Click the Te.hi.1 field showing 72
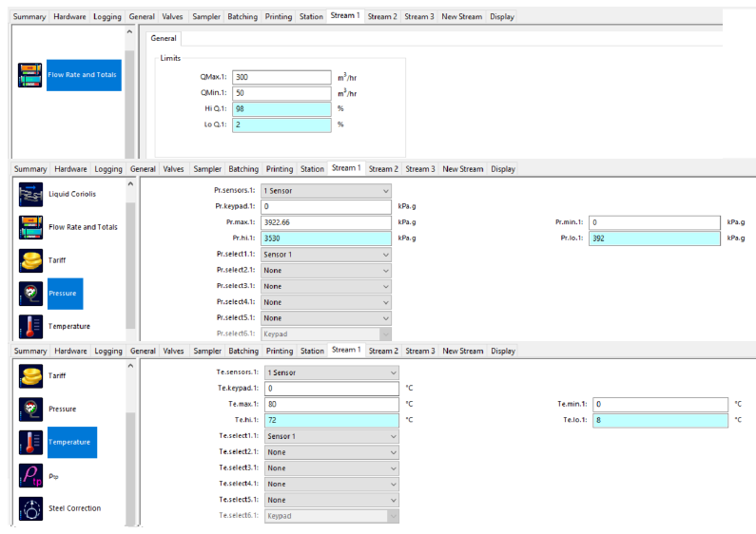The width and height of the screenshot is (756, 534). (332, 420)
